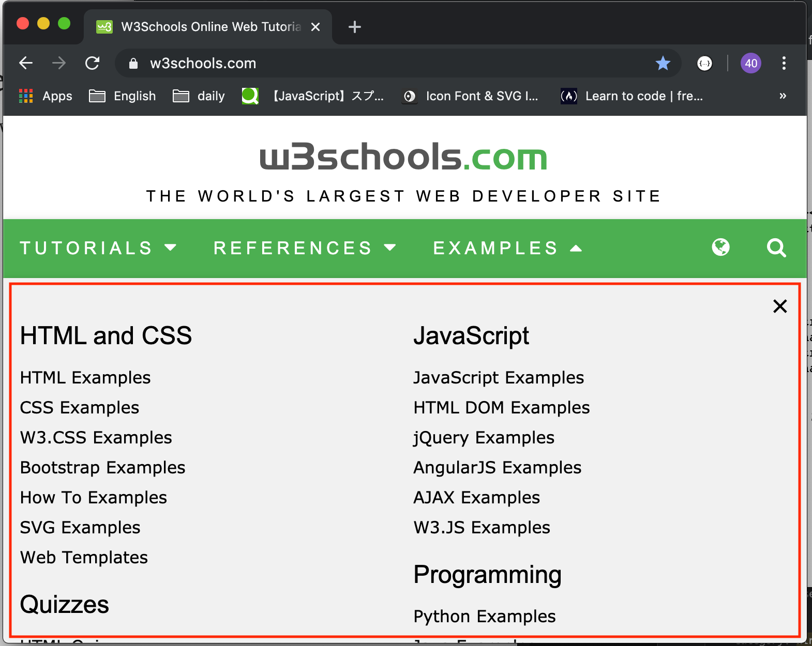Open SVG Examples link
This screenshot has height=646, width=812.
coord(80,528)
